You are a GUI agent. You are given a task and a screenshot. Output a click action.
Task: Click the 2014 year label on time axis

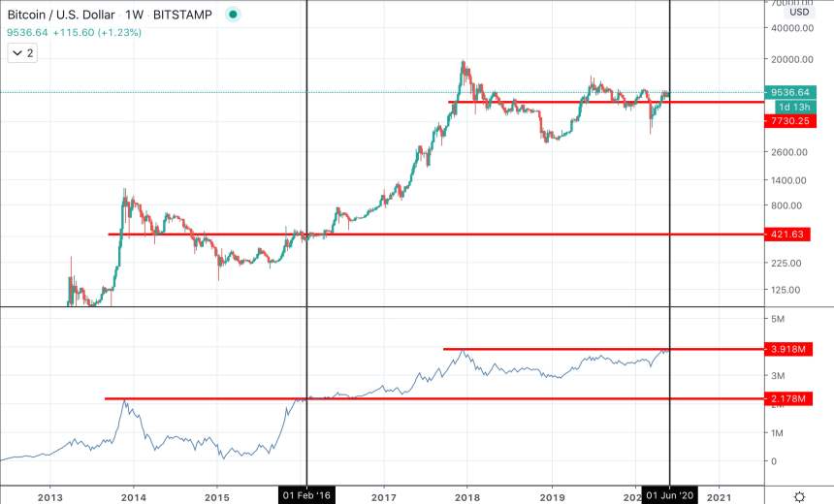pos(134,497)
